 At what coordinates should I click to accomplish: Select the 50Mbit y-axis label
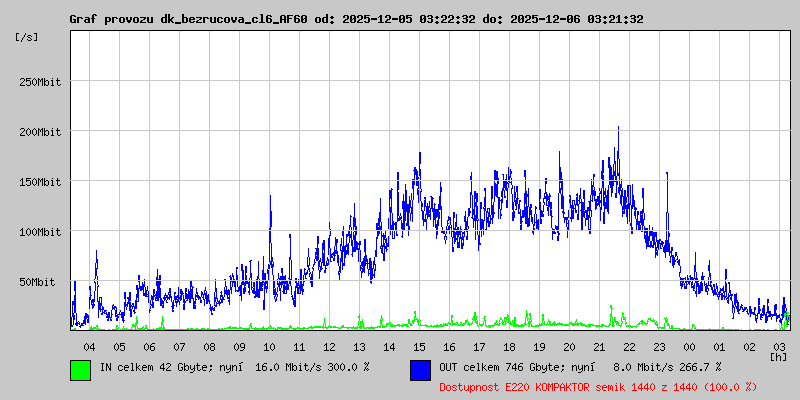point(38,282)
